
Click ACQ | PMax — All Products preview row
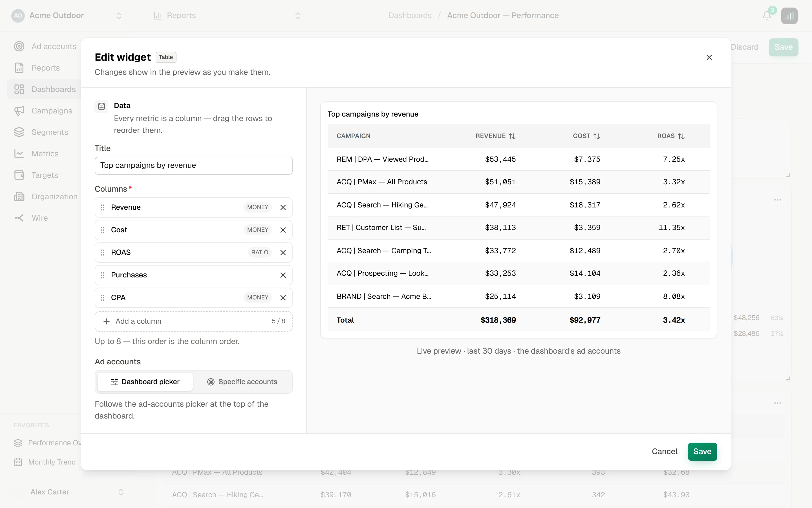518,182
